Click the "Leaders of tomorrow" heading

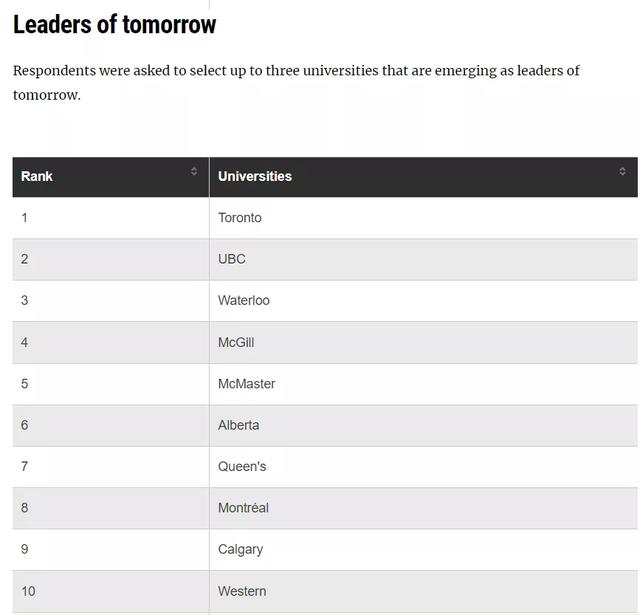pyautogui.click(x=114, y=25)
